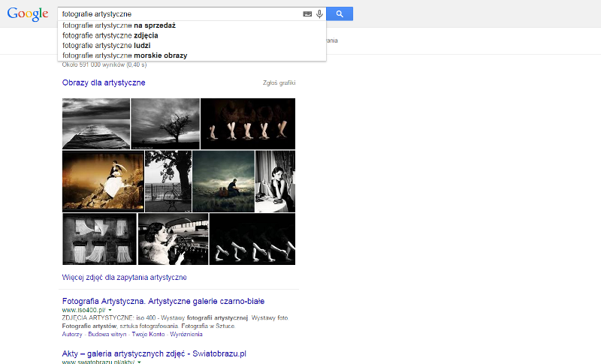Click 'Budowa witryn' sitelink
Viewport: 601px width, 364px height.
click(x=107, y=334)
